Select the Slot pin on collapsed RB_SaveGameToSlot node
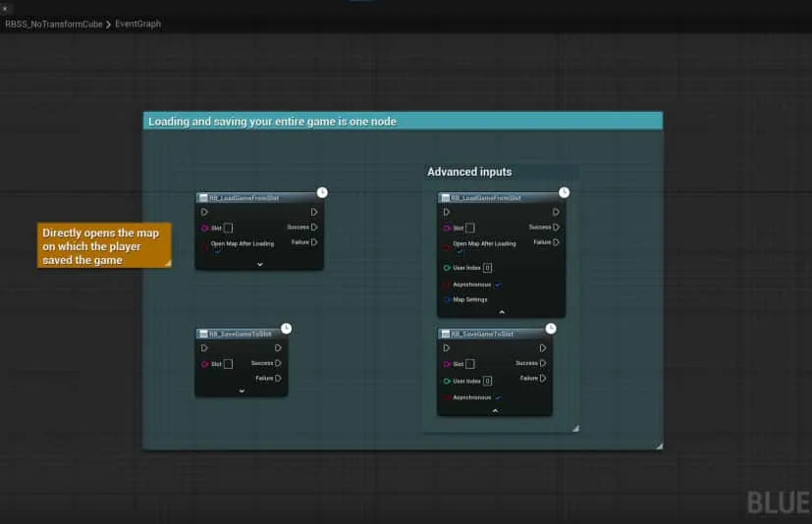812x524 pixels. (204, 364)
